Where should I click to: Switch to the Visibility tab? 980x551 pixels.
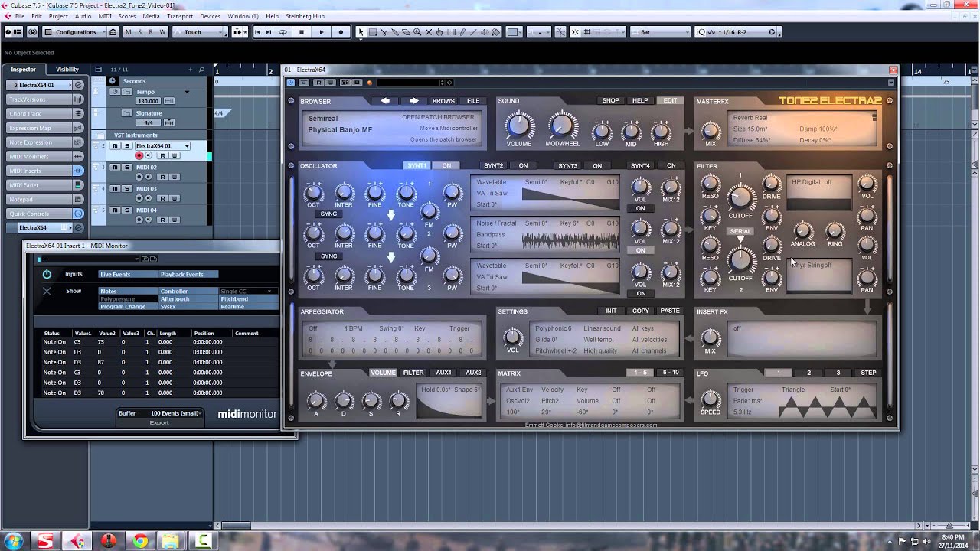coord(67,70)
